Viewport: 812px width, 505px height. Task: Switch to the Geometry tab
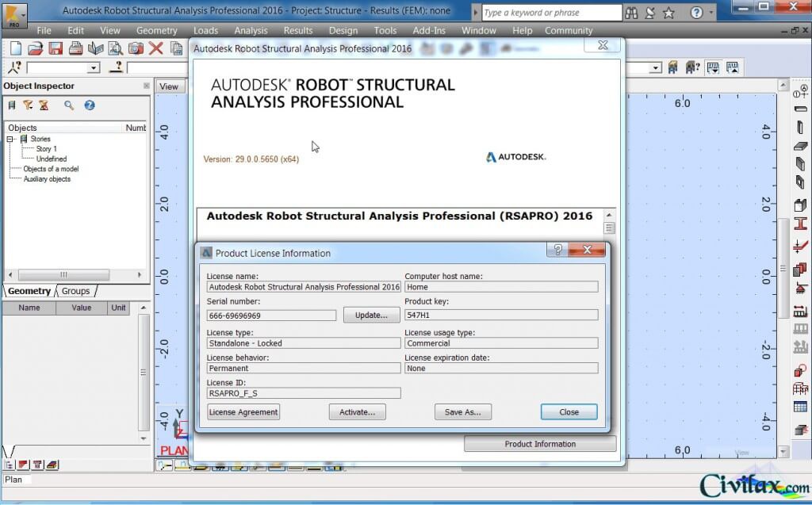tap(29, 291)
